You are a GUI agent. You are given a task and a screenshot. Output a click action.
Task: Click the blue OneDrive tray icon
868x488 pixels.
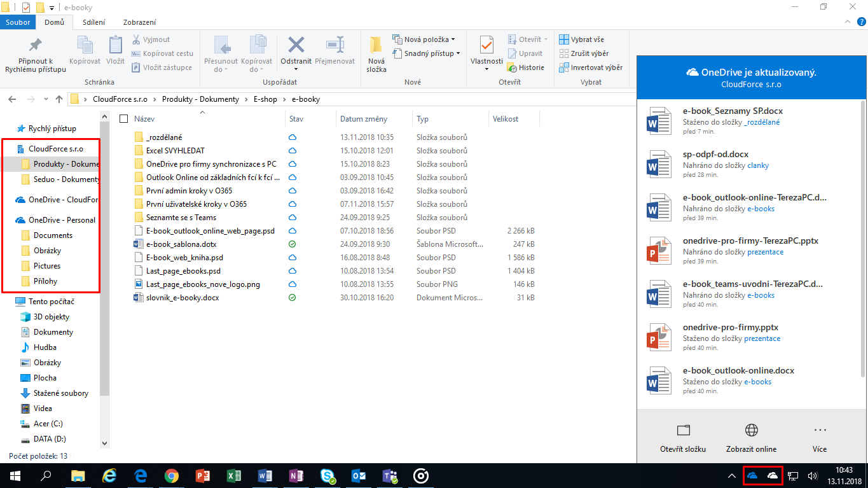(x=752, y=475)
